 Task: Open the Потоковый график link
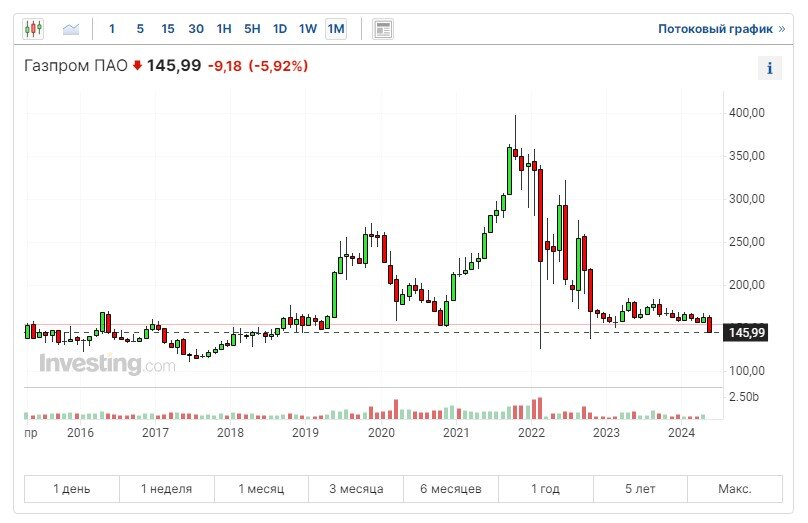[721, 29]
